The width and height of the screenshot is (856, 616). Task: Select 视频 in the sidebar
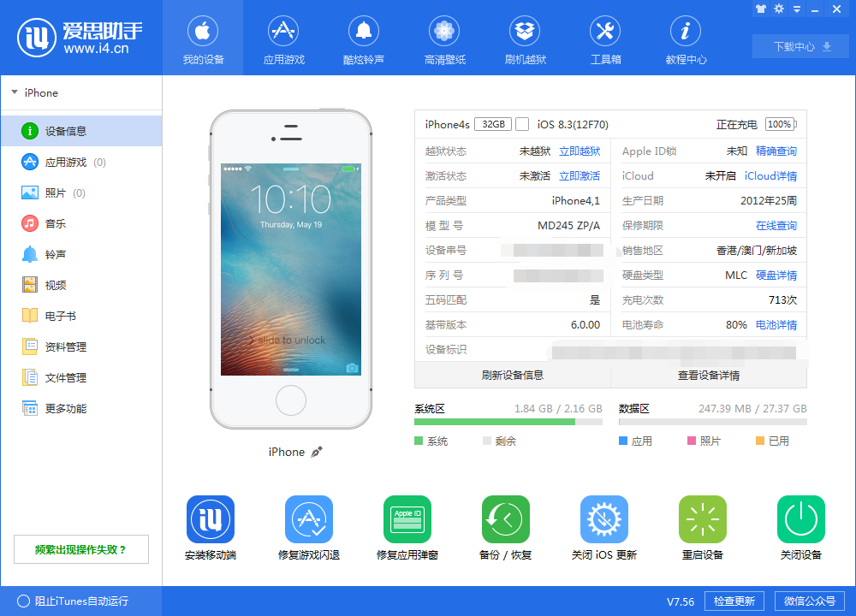(x=81, y=285)
